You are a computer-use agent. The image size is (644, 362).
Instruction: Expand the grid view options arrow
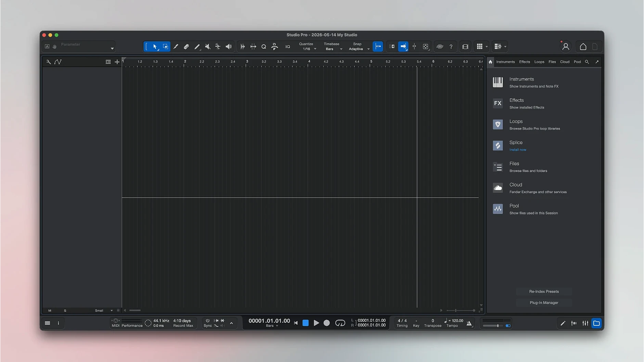[x=487, y=47]
